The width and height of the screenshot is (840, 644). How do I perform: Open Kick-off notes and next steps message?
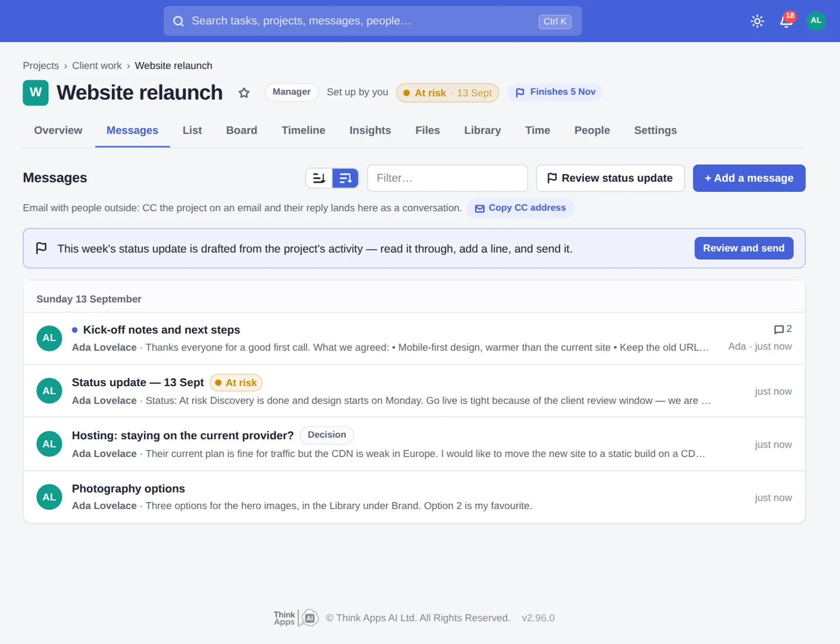point(414,338)
